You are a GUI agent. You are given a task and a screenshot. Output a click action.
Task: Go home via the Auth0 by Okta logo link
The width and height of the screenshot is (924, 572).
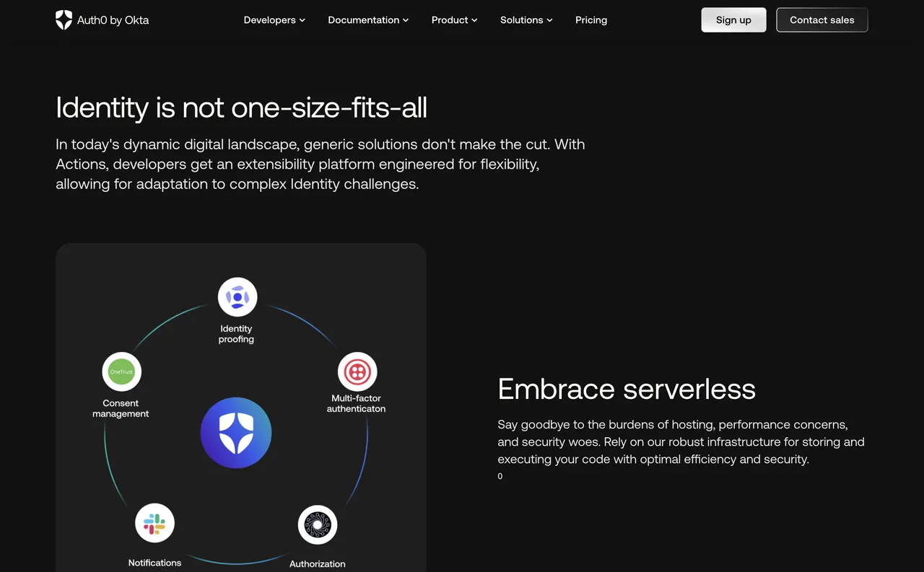point(103,19)
